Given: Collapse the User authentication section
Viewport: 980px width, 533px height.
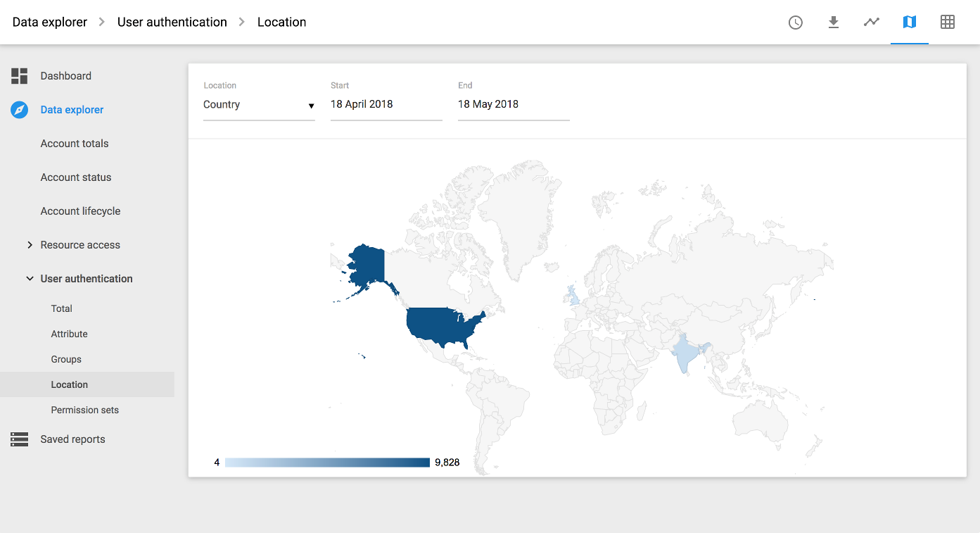Looking at the screenshot, I should [30, 279].
